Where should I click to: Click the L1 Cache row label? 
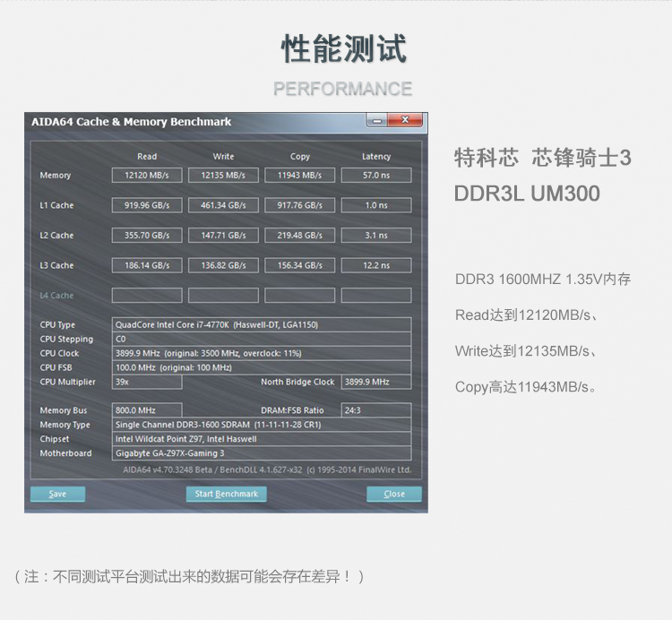(x=56, y=205)
